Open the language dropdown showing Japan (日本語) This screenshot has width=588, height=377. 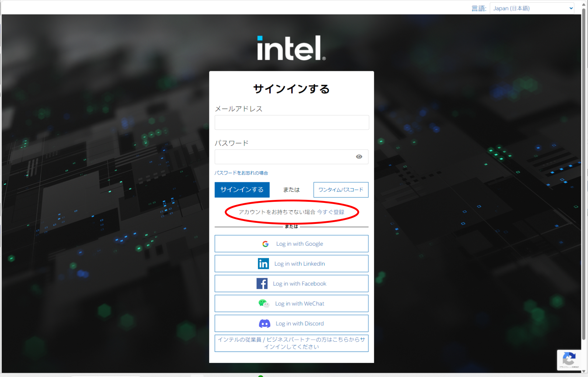pyautogui.click(x=532, y=8)
